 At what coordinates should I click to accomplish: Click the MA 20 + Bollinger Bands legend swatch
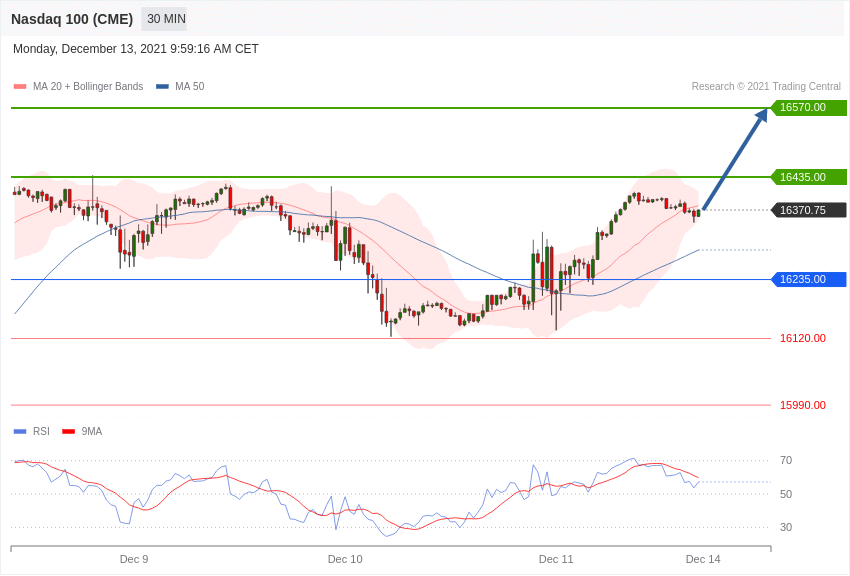click(20, 87)
